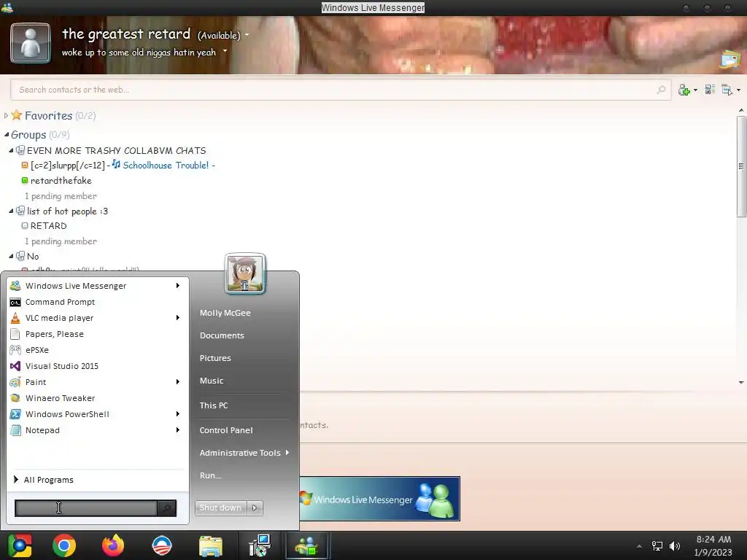Open the personal message dropdown arrow
The width and height of the screenshot is (747, 560).
point(225,50)
